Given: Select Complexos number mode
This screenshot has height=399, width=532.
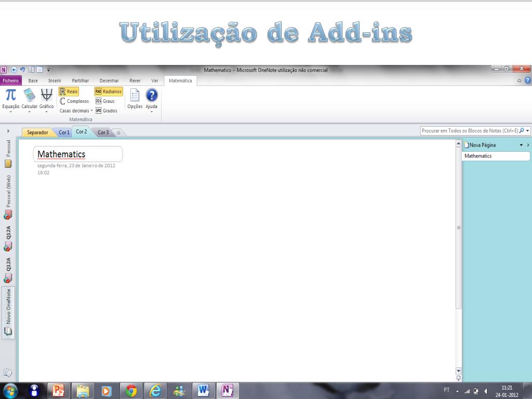Looking at the screenshot, I should [74, 101].
